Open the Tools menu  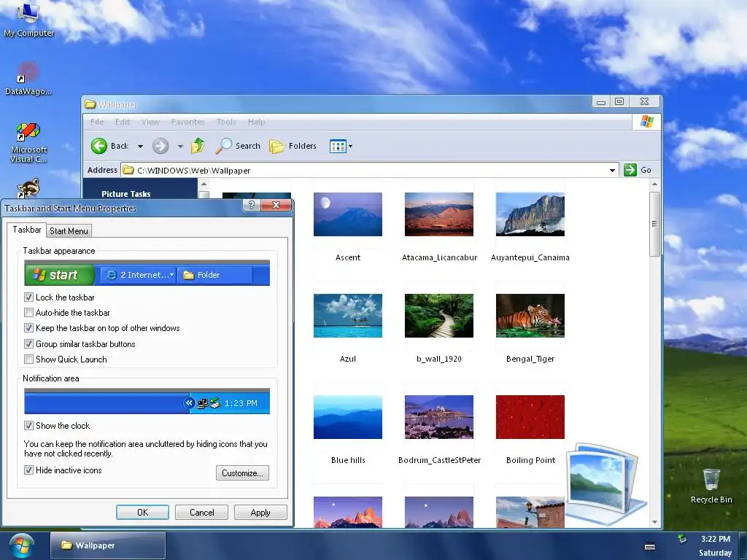click(x=226, y=122)
